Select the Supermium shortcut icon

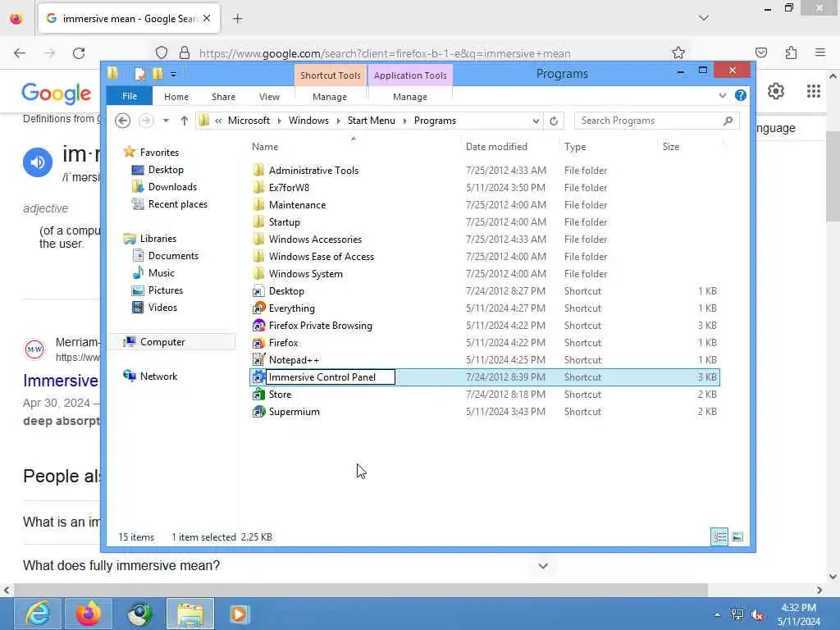(258, 412)
